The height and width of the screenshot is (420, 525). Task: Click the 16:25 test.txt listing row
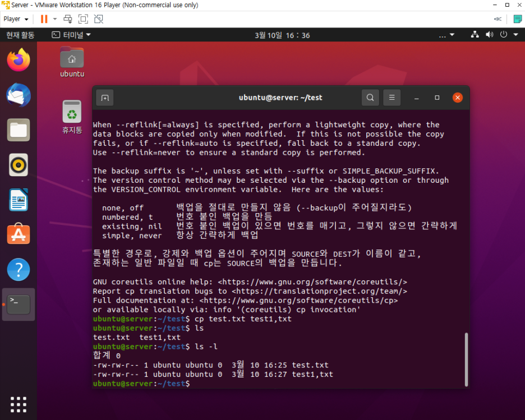pos(211,365)
